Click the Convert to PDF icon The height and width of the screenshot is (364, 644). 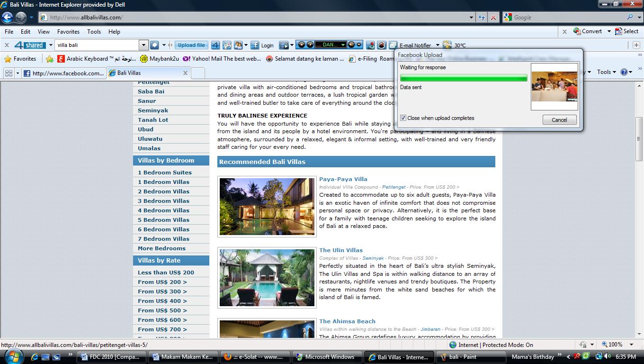577,31
